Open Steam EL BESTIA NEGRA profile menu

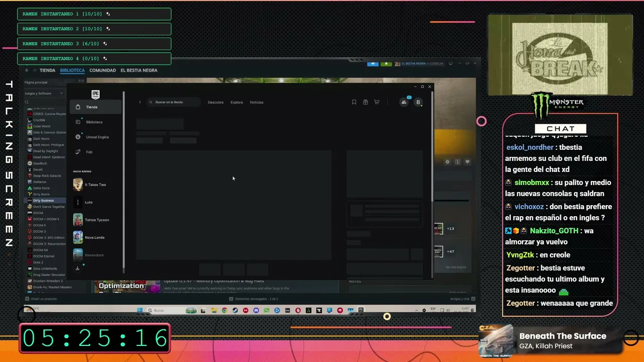click(x=139, y=70)
